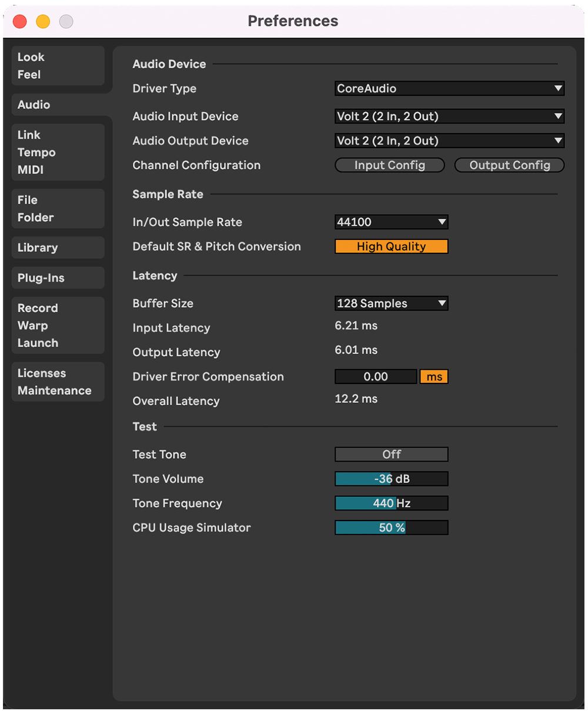The height and width of the screenshot is (714, 588).
Task: Adjust the Tone Volume slider
Action: (391, 479)
